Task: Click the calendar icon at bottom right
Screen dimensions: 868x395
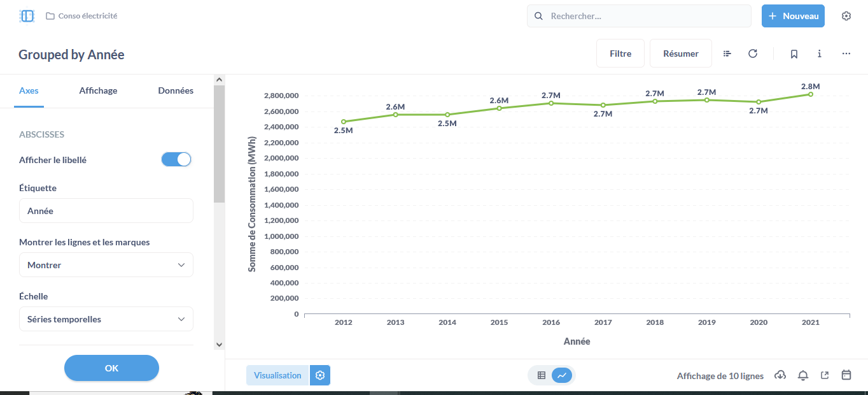Action: pyautogui.click(x=846, y=375)
